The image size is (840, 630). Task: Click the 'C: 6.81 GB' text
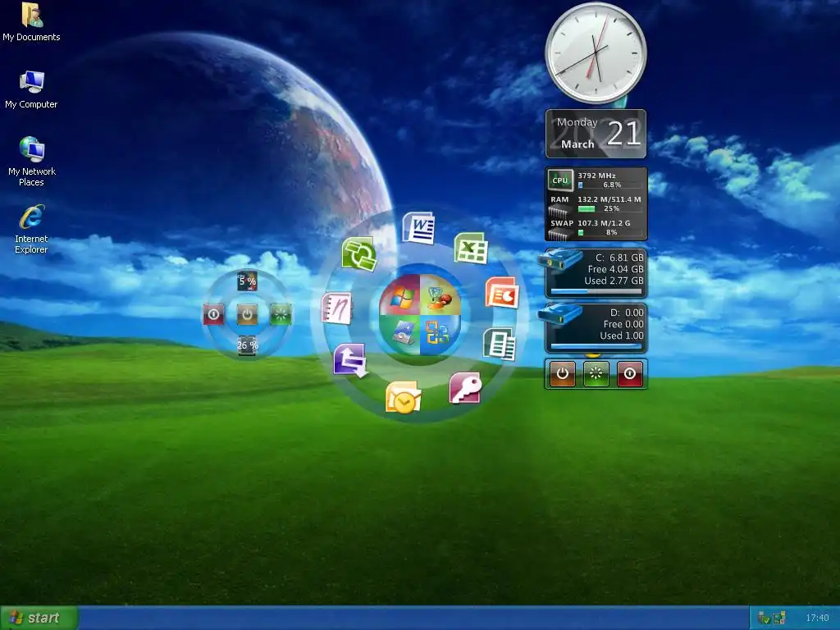tap(619, 258)
